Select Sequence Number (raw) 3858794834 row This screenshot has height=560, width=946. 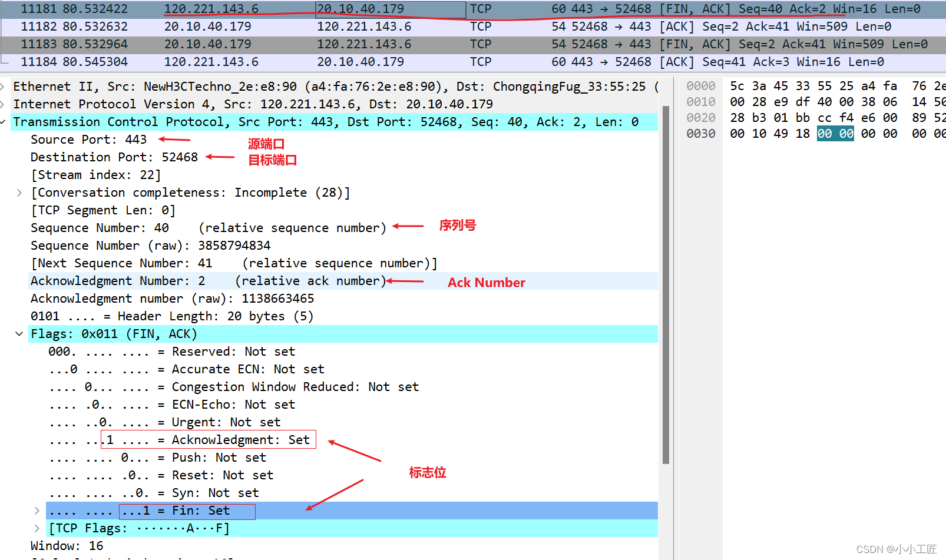tap(151, 246)
